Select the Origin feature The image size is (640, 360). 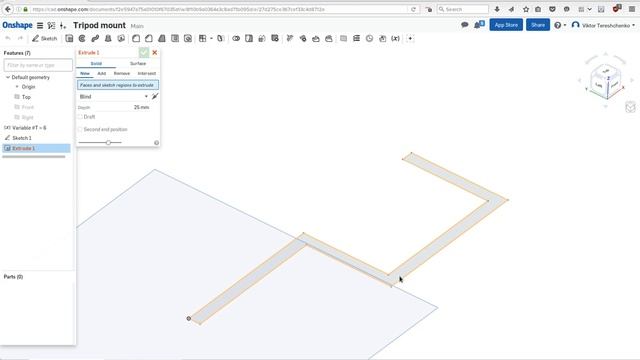[x=28, y=87]
